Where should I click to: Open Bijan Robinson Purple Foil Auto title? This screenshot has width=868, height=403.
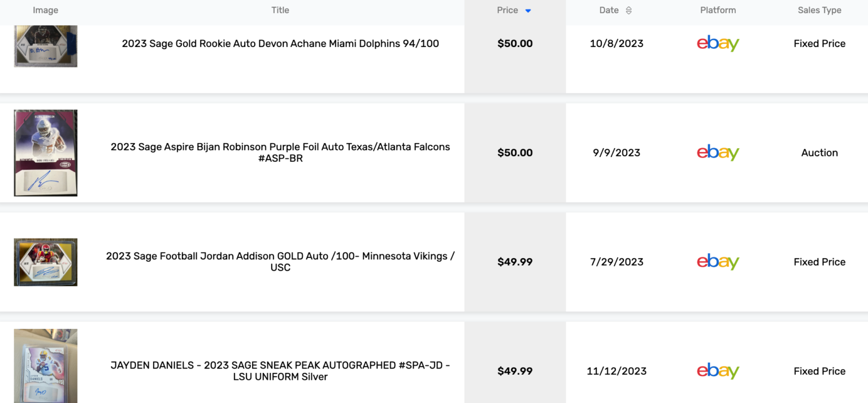280,153
